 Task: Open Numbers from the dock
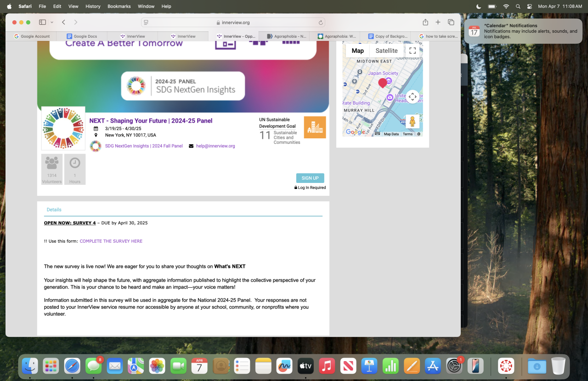[390, 366]
